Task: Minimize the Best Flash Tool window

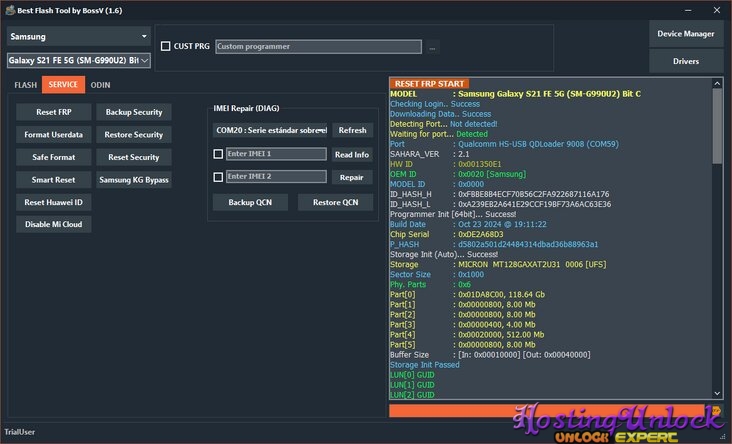Action: (688, 10)
